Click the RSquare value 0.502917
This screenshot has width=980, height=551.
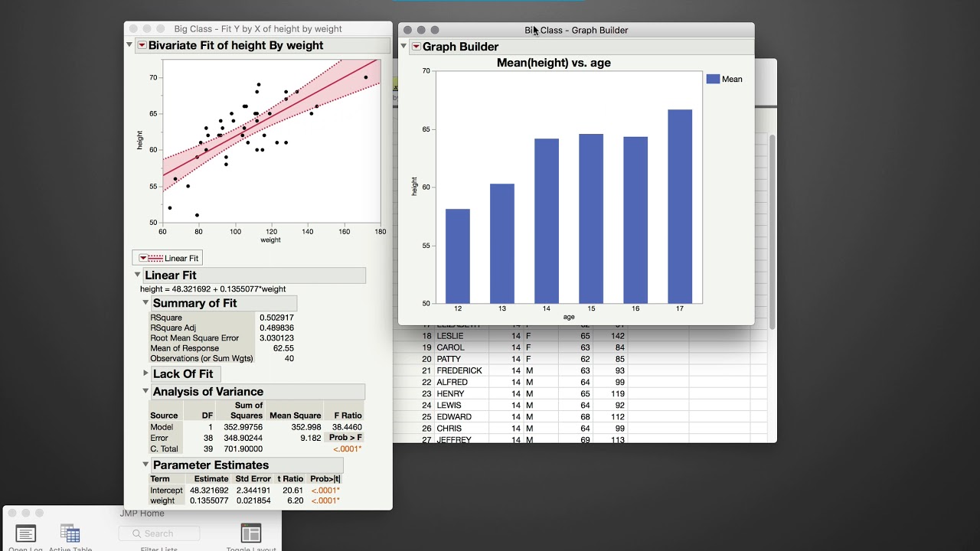(276, 318)
